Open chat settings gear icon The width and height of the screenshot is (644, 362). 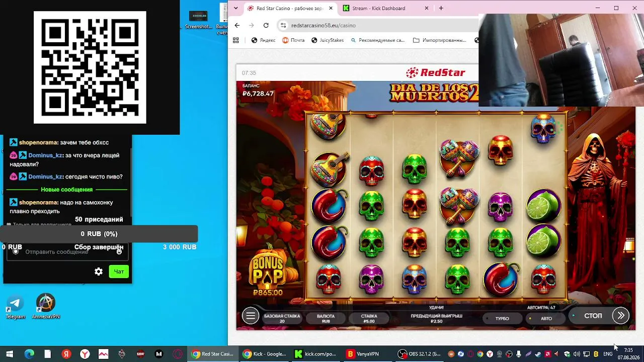coord(99,271)
